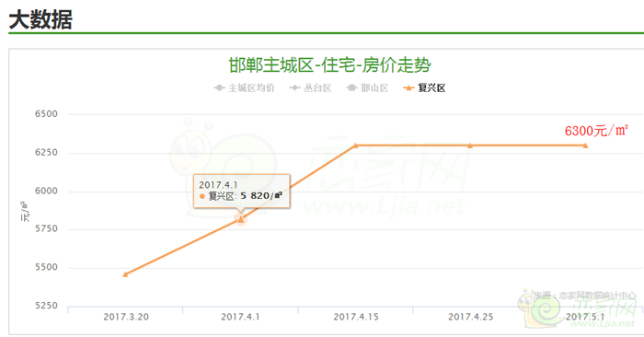Toggle the 邯山区 legend series
The height and width of the screenshot is (337, 644).
[367, 88]
